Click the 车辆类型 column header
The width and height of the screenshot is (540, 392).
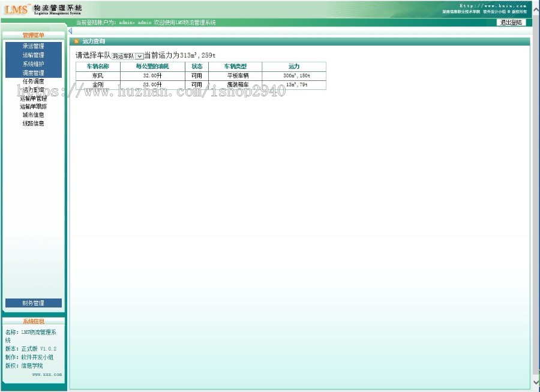(235, 67)
